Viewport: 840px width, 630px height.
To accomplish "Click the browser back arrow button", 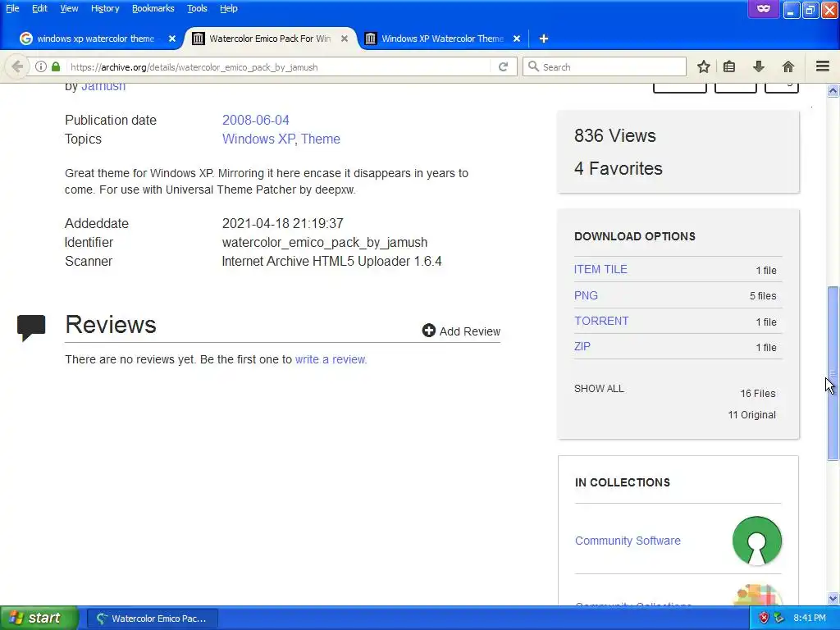I will pos(16,67).
